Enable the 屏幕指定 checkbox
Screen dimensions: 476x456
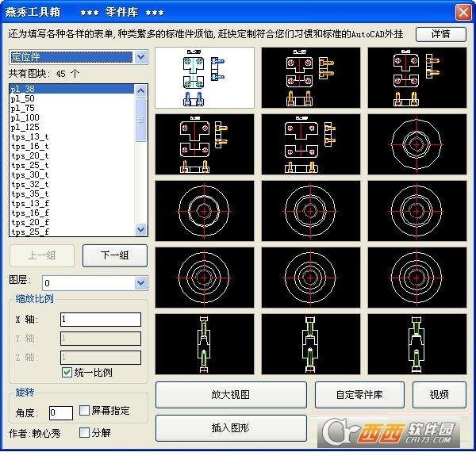click(86, 411)
